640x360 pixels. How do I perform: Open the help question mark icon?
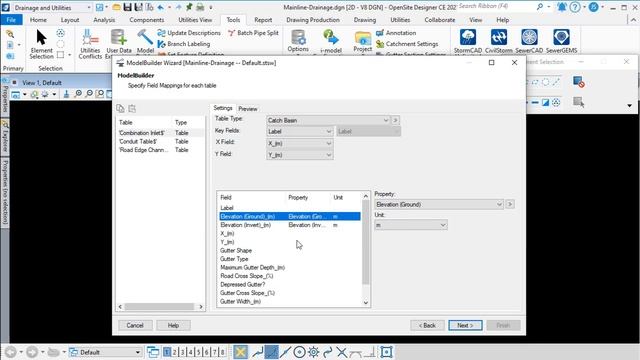point(575,7)
